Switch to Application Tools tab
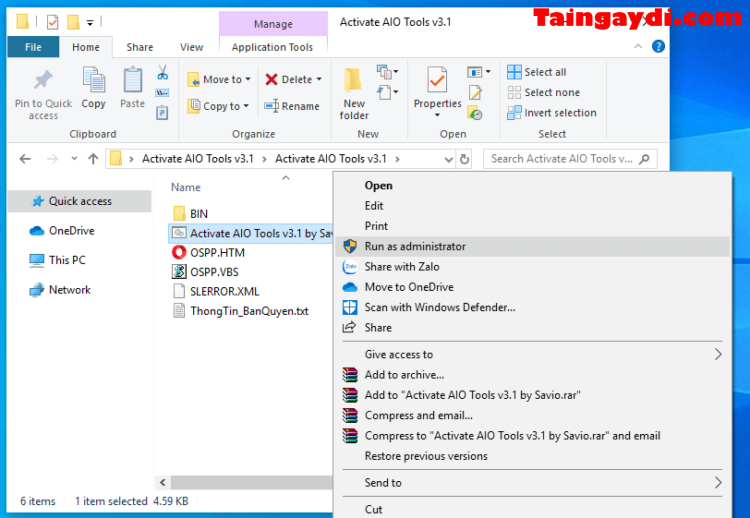This screenshot has width=750, height=518. coord(272,47)
